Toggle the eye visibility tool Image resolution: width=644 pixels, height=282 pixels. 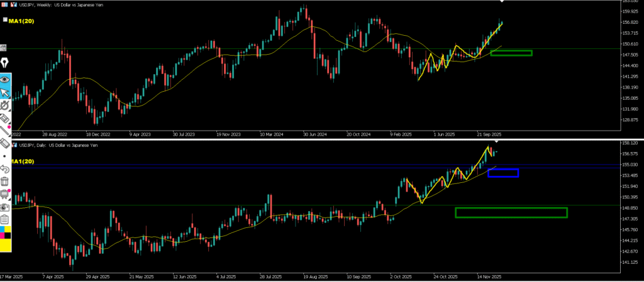coord(5,79)
